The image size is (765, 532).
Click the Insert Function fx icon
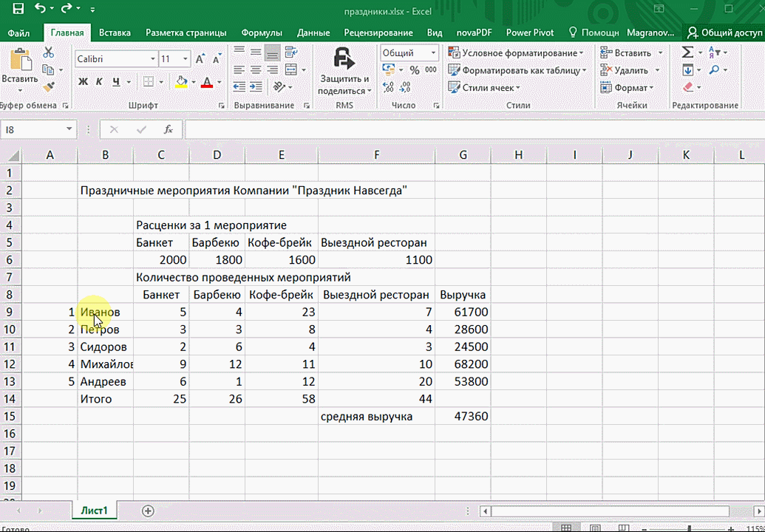pos(169,129)
